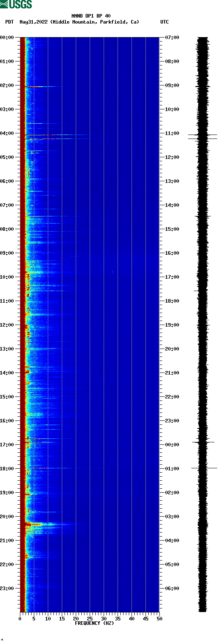Click the 17:00 UTC time label
This screenshot has height=644, width=220.
point(172,277)
